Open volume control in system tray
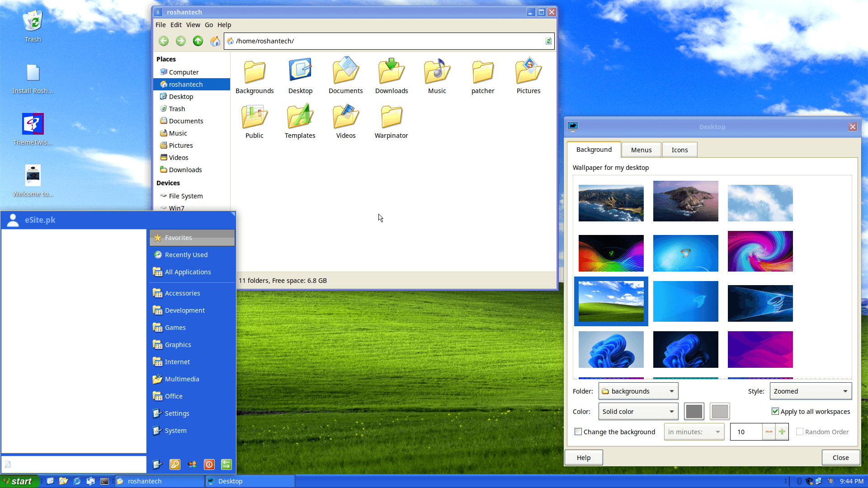The image size is (868, 488). (x=830, y=481)
